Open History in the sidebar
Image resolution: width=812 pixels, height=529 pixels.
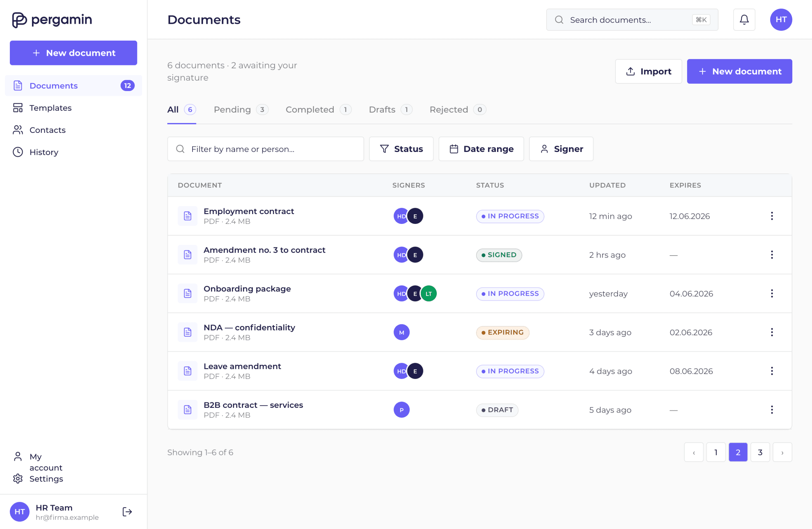pos(73,152)
